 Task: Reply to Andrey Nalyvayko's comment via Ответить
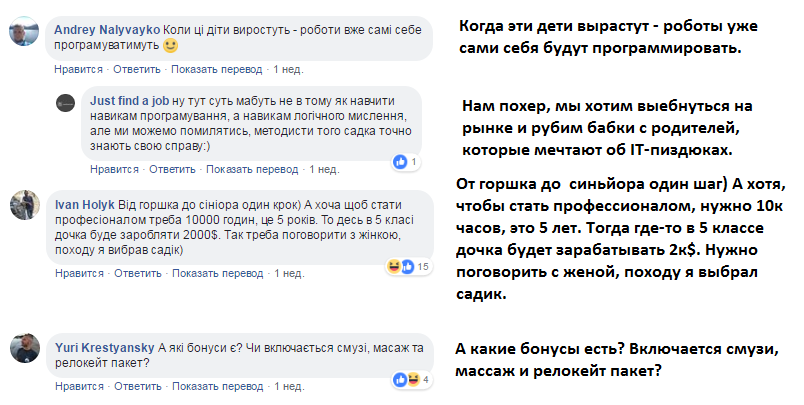click(x=137, y=69)
